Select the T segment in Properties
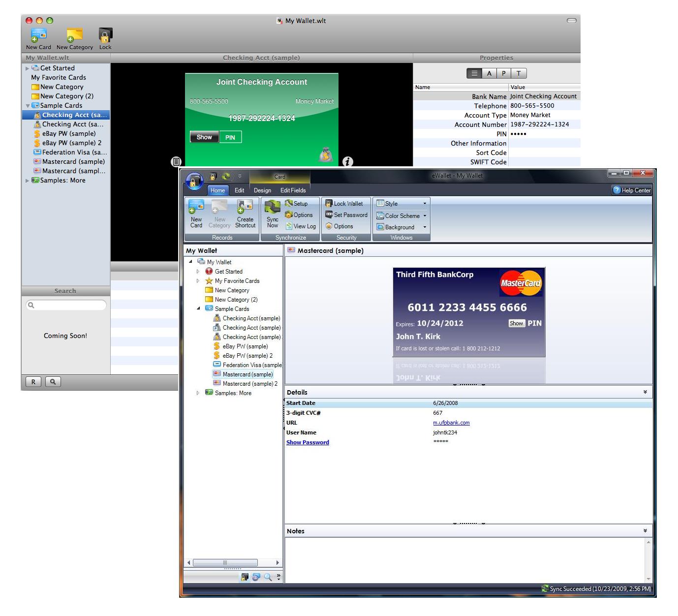Viewport: 678px width, 616px height. click(x=519, y=73)
